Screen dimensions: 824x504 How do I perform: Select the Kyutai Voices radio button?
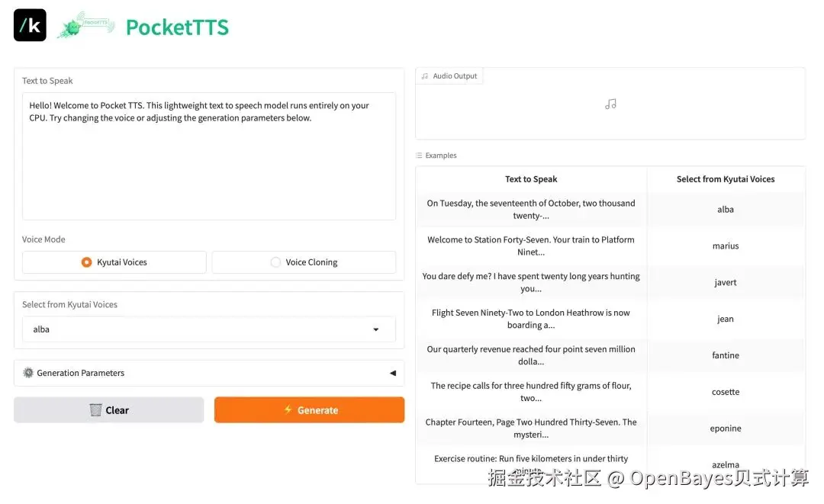click(86, 262)
